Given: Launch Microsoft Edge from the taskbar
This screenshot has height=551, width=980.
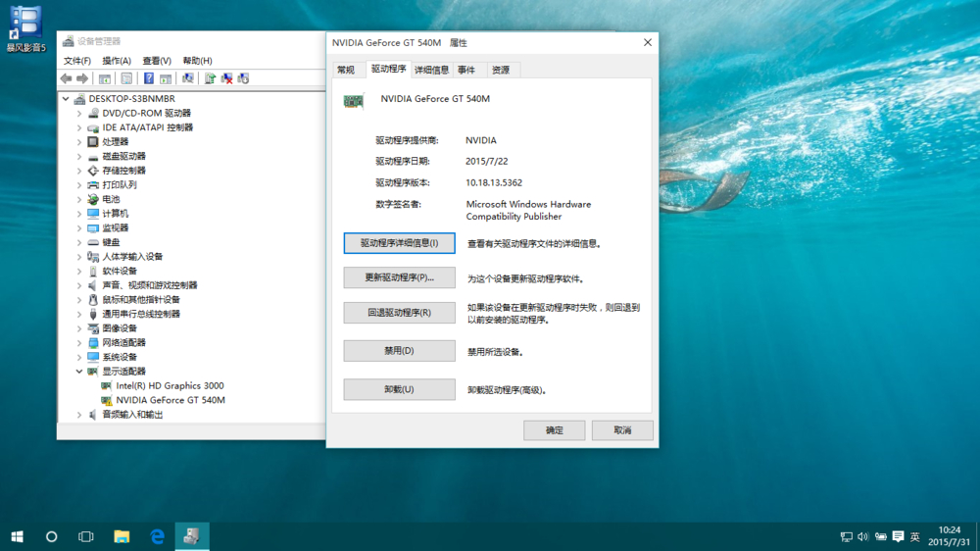Looking at the screenshot, I should pyautogui.click(x=157, y=536).
